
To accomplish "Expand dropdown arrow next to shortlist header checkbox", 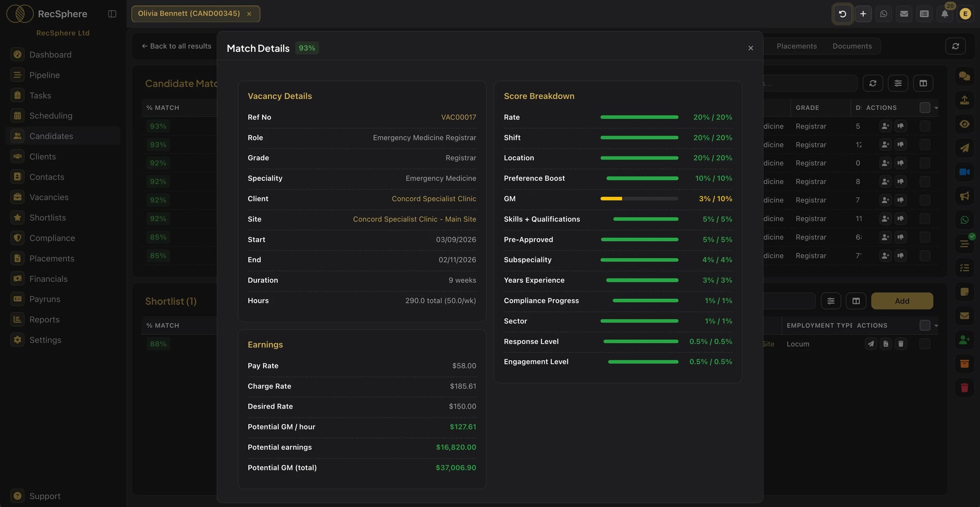I will (x=936, y=326).
